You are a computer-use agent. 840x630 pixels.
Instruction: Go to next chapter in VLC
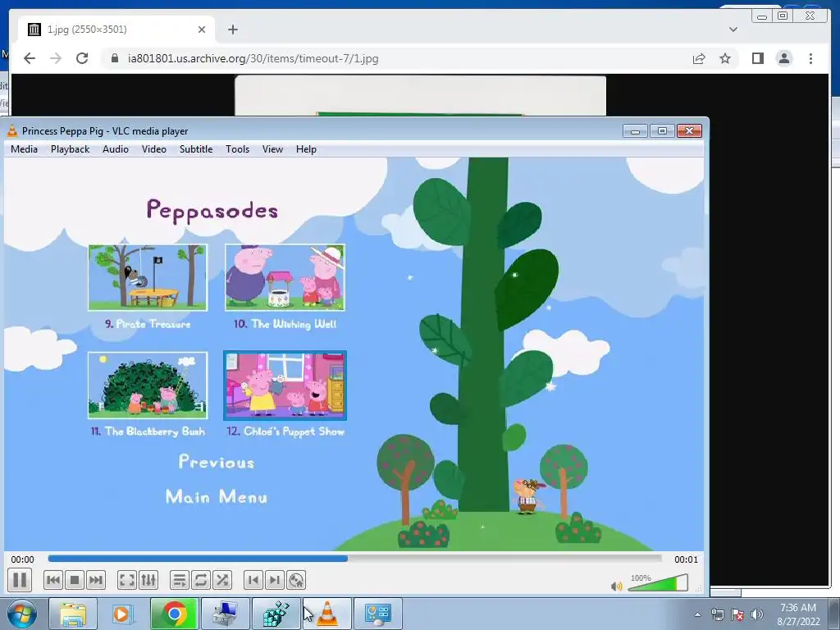coord(274,580)
